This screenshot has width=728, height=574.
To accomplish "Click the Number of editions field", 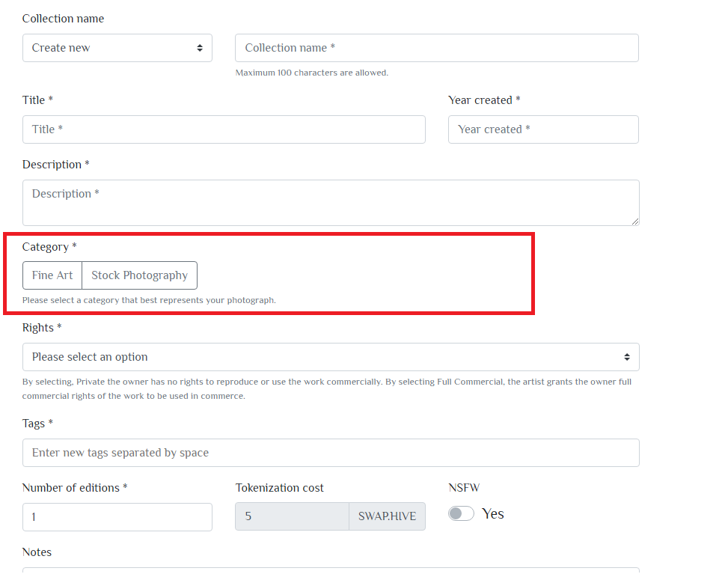I will click(x=117, y=517).
